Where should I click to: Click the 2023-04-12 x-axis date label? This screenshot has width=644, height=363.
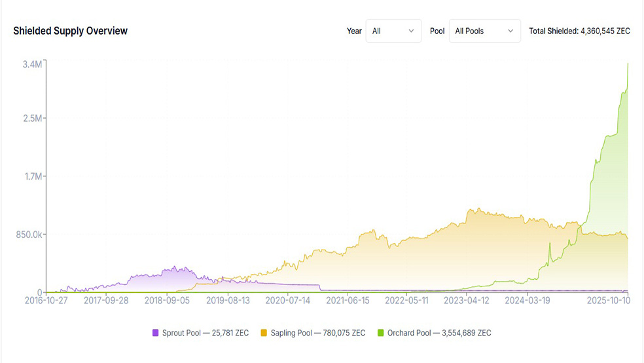466,300
